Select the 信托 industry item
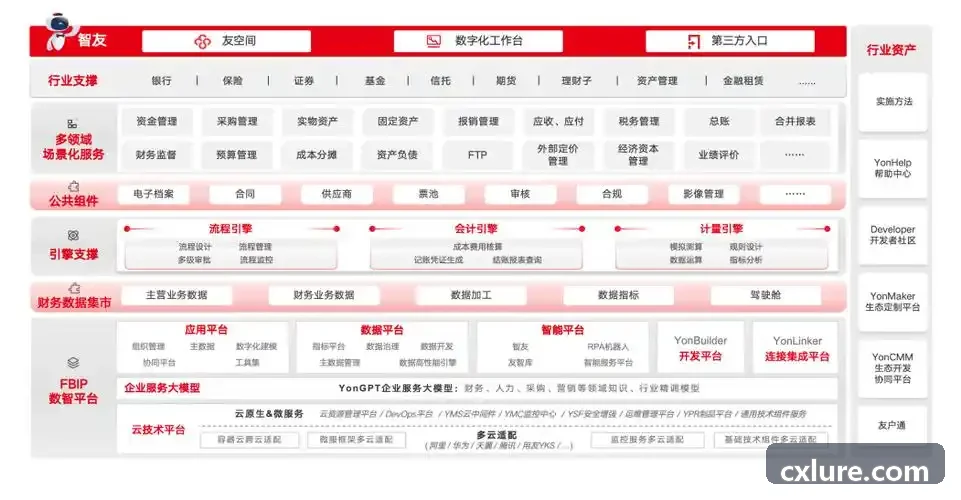 (440, 80)
